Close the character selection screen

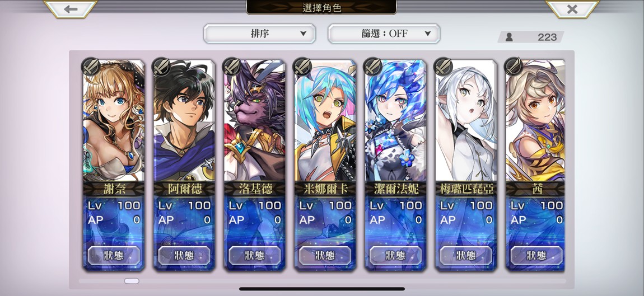572,8
